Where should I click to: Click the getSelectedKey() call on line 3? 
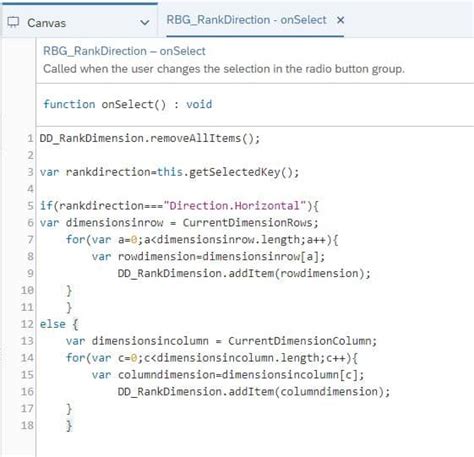coord(244,172)
